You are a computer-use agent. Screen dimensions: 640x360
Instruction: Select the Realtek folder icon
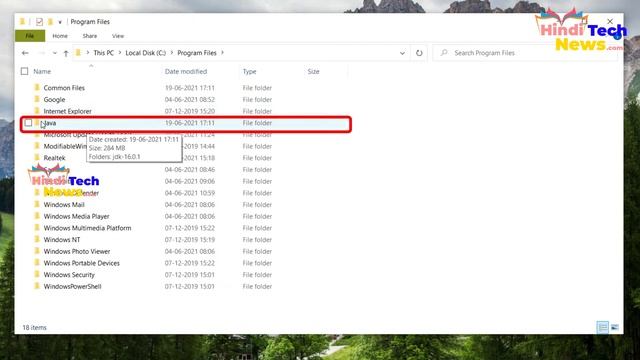click(x=37, y=158)
